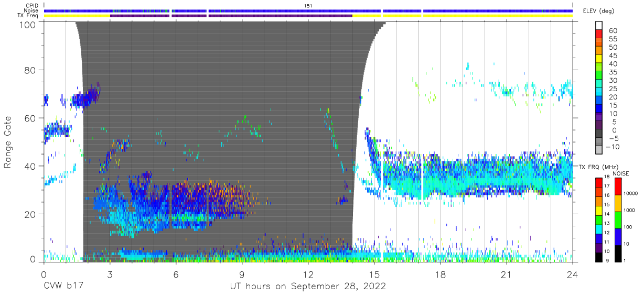Click the ELEV colorbar label '25'
This screenshot has height=297, width=644.
(x=612, y=89)
